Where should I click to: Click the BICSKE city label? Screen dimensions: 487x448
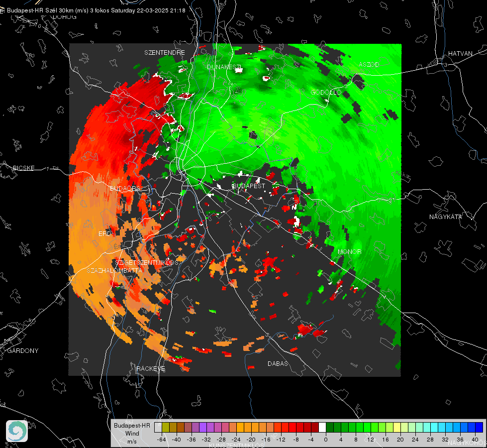23,168
